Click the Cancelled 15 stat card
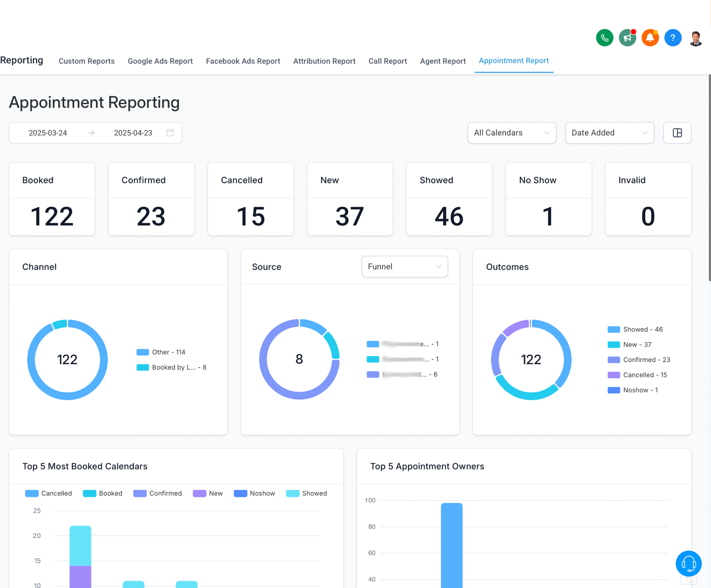The image size is (711, 588). click(251, 199)
